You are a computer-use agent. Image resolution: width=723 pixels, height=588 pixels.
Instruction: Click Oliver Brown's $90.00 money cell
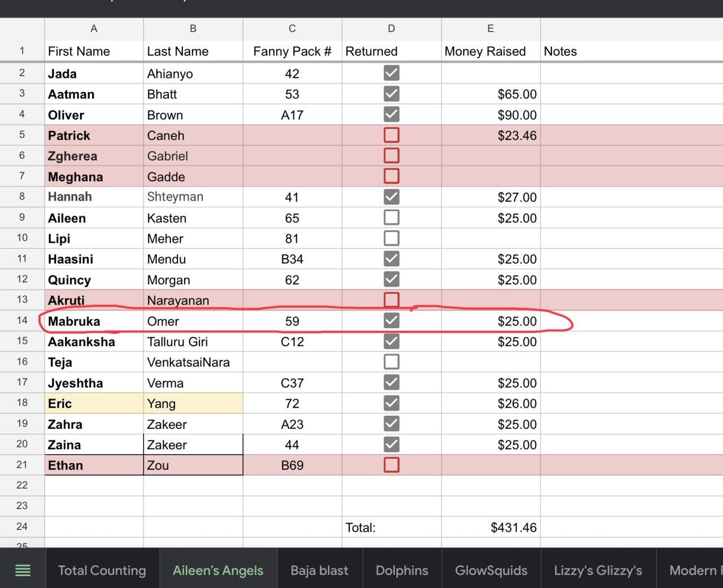click(490, 115)
